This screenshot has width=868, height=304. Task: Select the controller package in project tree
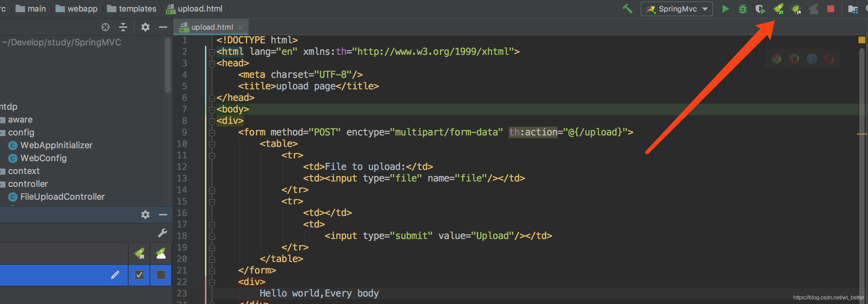28,184
